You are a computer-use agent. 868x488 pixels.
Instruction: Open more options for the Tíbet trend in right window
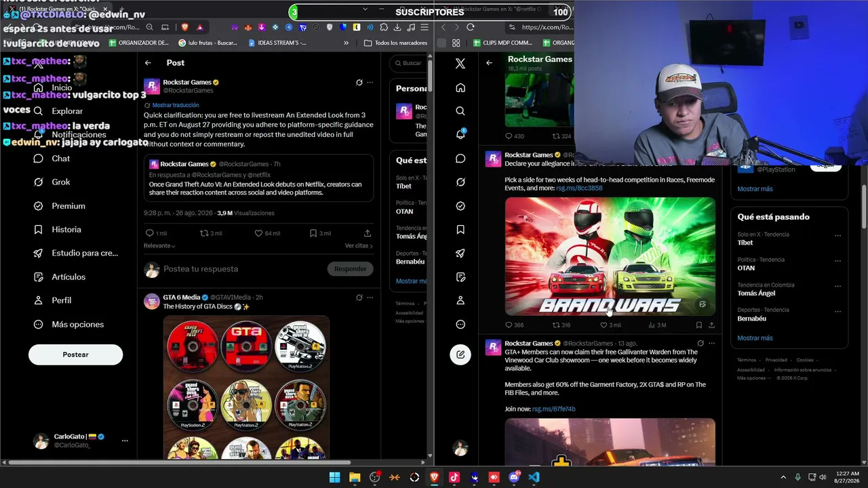[837, 236]
